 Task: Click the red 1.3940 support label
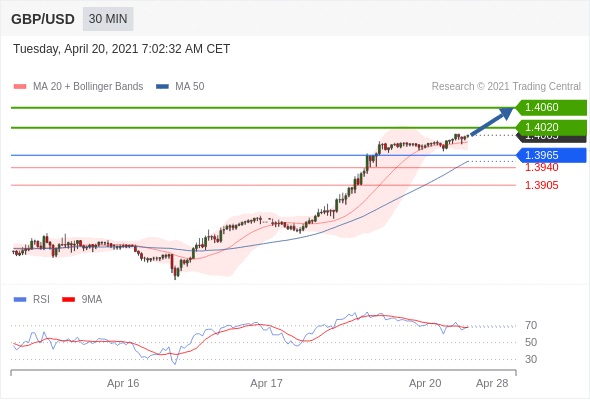click(541, 167)
